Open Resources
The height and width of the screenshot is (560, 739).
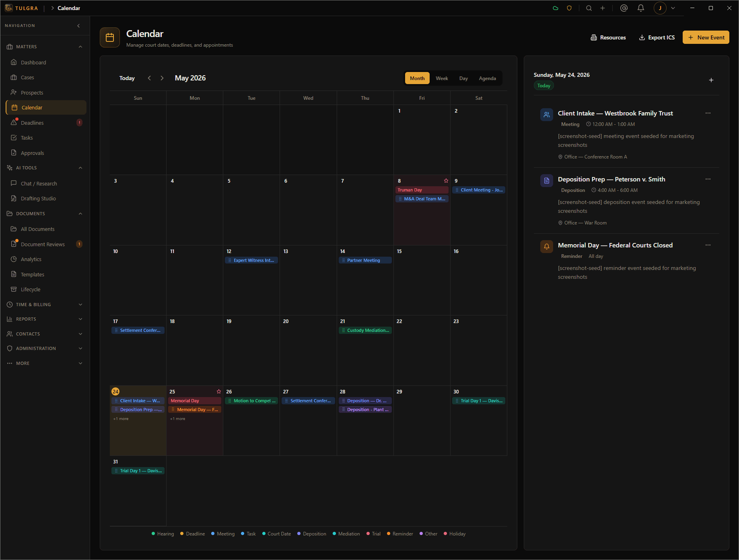(608, 37)
